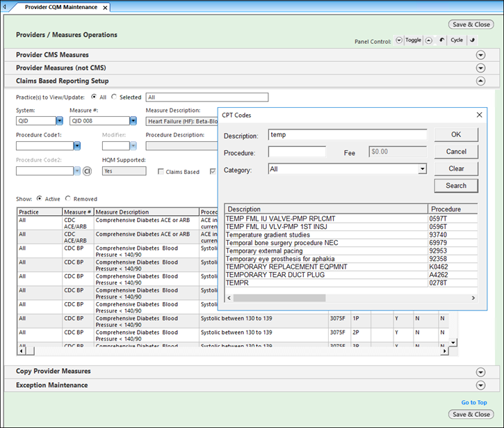Select grid row with modifier 1P
504x428 pixels.
[233, 321]
